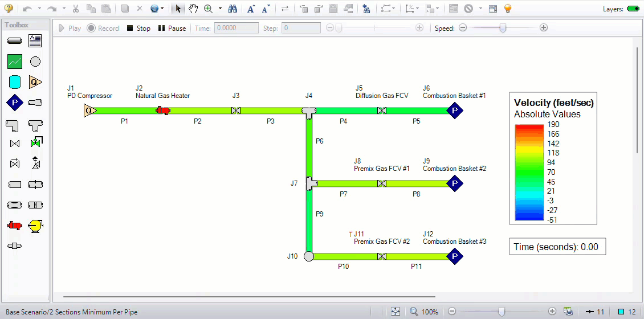Image resolution: width=644 pixels, height=319 pixels.
Task: Decrease animation speed with minus button
Action: point(463,28)
